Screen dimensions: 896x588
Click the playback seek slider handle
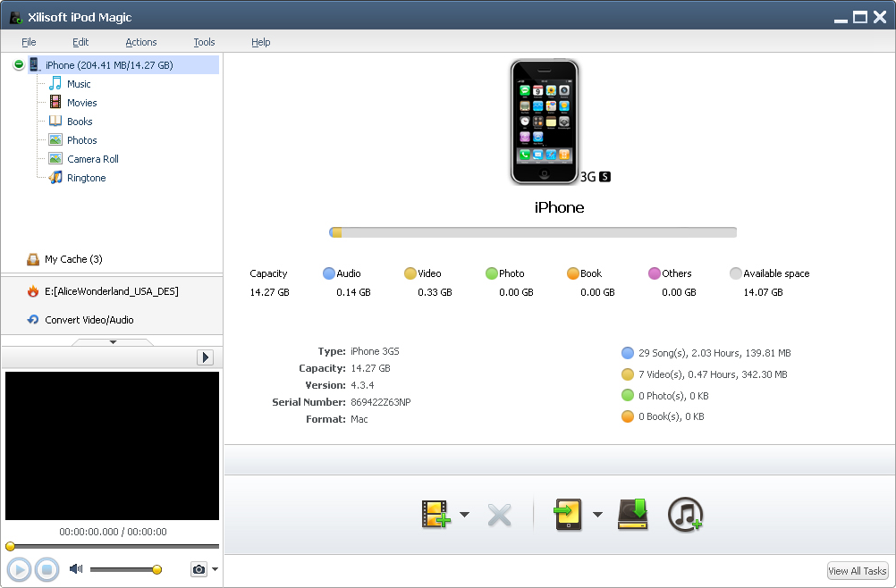point(10,546)
